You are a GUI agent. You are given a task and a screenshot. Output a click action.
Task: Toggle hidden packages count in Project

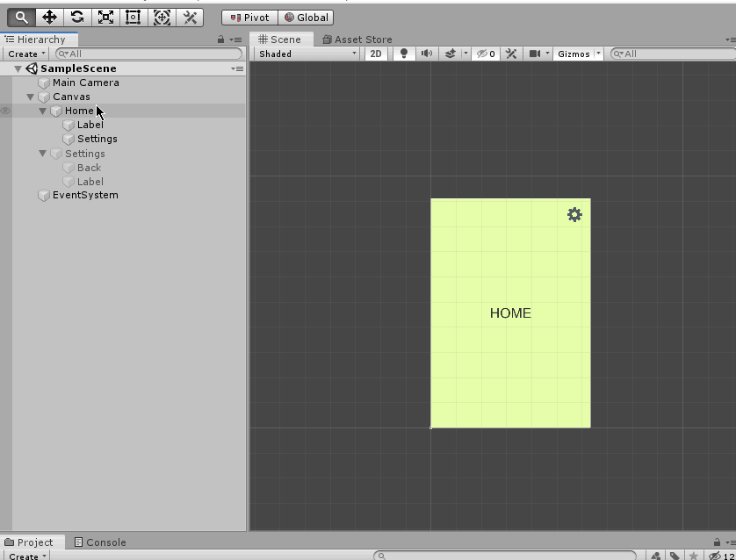[x=721, y=556]
